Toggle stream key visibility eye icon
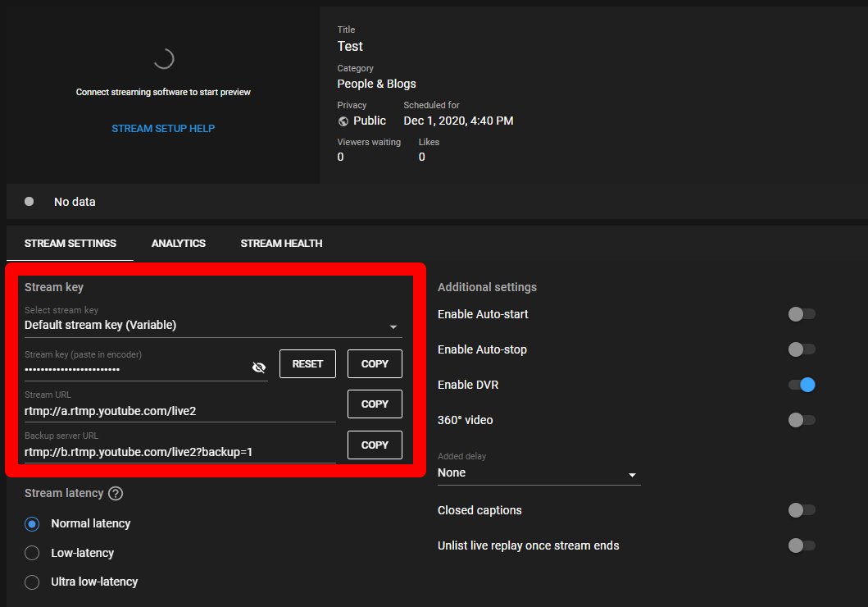Image resolution: width=868 pixels, height=607 pixels. tap(259, 367)
